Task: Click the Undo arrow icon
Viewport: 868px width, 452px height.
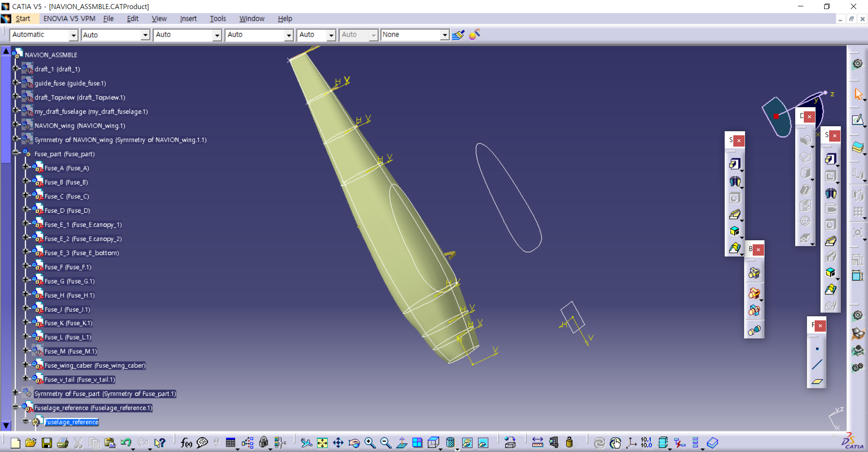Action: 126,443
